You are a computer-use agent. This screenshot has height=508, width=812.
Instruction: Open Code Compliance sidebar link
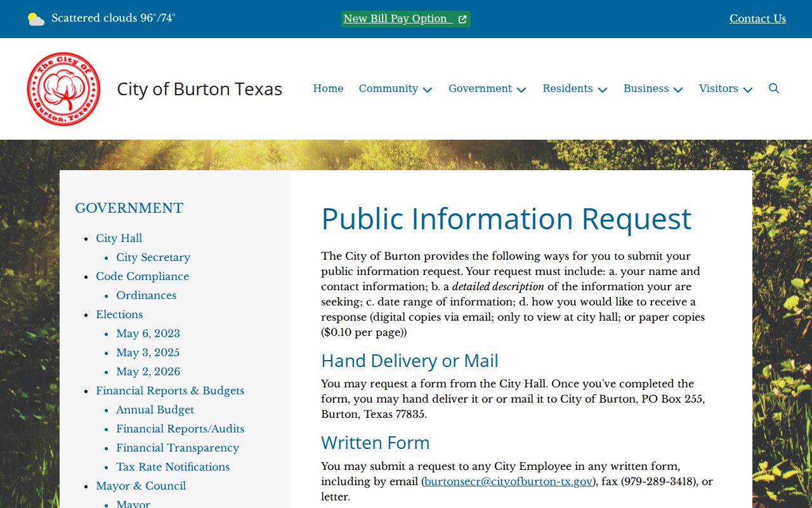click(142, 276)
